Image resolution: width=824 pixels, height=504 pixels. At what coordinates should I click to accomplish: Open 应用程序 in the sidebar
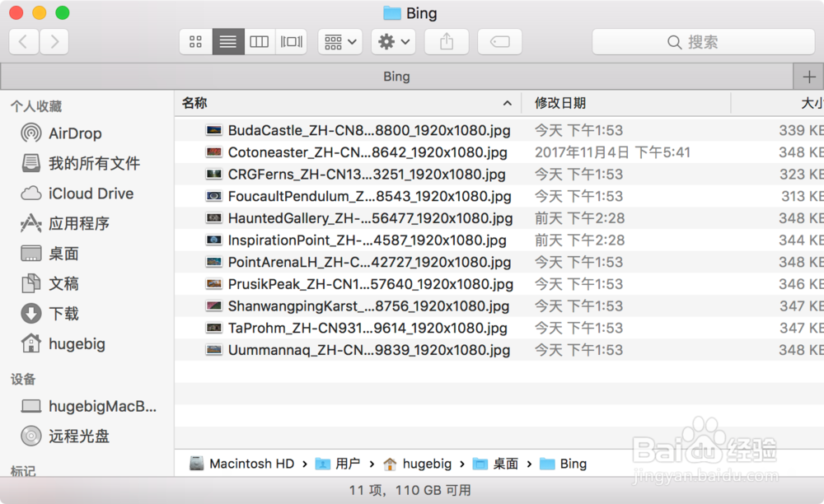(65, 224)
